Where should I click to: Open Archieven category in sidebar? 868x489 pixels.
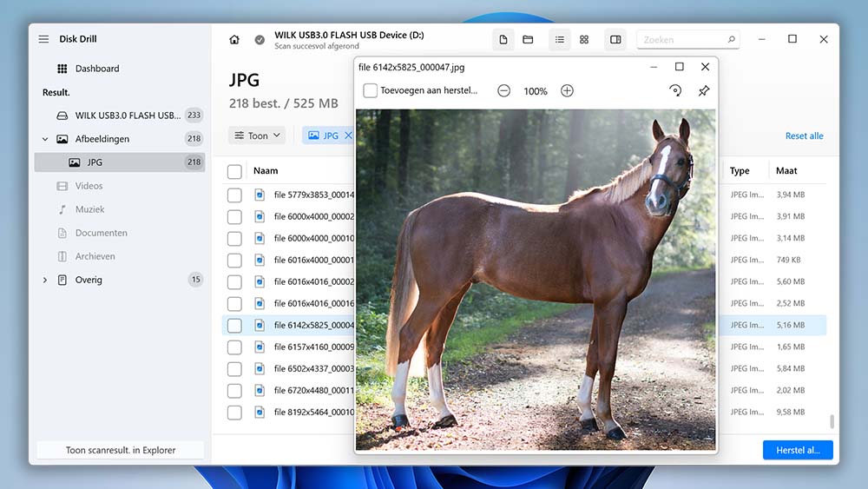pos(95,256)
